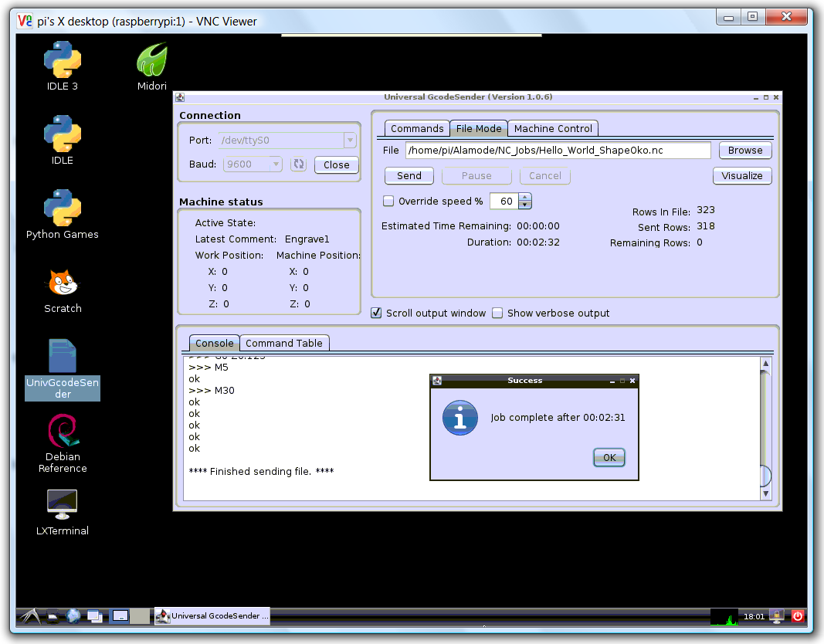The height and width of the screenshot is (644, 824).
Task: Increase override speed with spinner up arrow
Action: click(525, 198)
